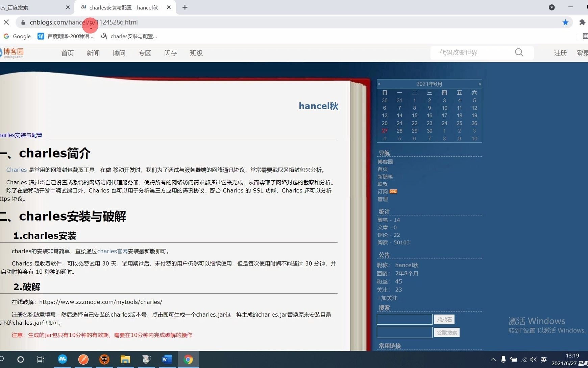Open 新随笔 in sidebar navigation
This screenshot has width=588, height=368.
385,177
